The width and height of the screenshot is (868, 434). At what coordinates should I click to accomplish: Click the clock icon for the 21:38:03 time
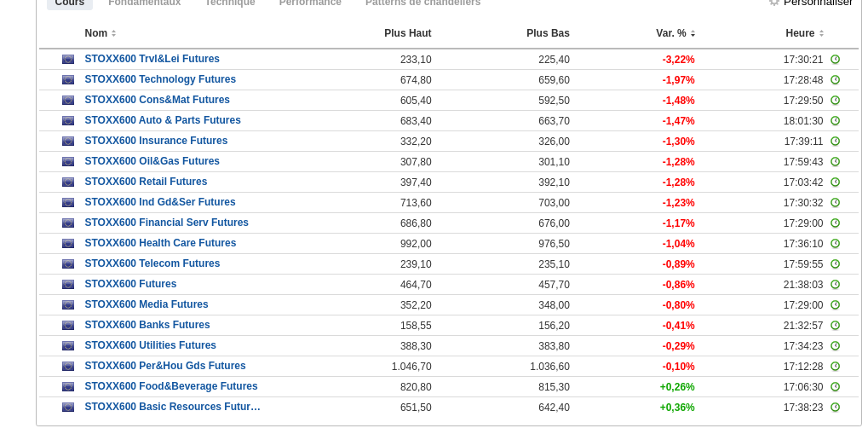pos(835,285)
